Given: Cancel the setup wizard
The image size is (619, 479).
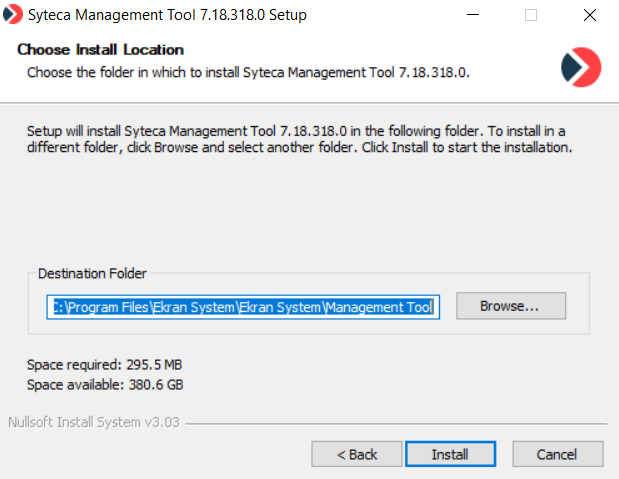Looking at the screenshot, I should pos(557,454).
